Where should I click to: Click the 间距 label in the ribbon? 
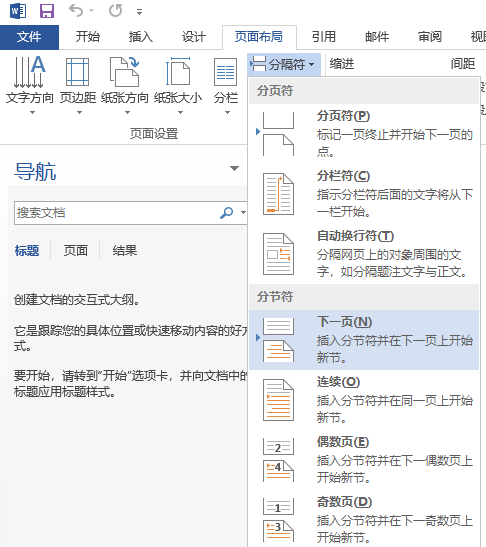click(463, 64)
